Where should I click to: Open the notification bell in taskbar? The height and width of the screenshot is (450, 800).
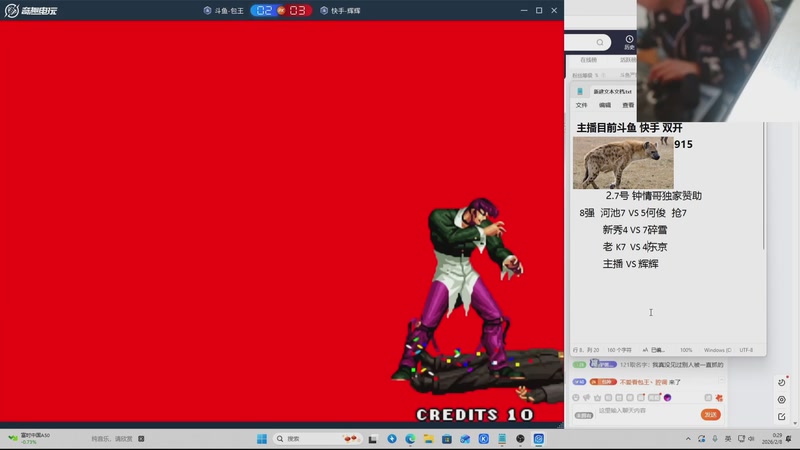[x=789, y=439]
